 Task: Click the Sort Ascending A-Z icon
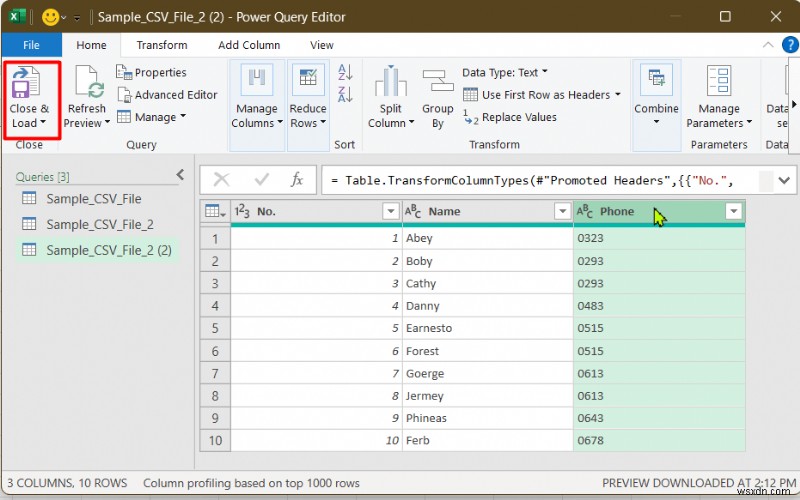pyautogui.click(x=345, y=72)
